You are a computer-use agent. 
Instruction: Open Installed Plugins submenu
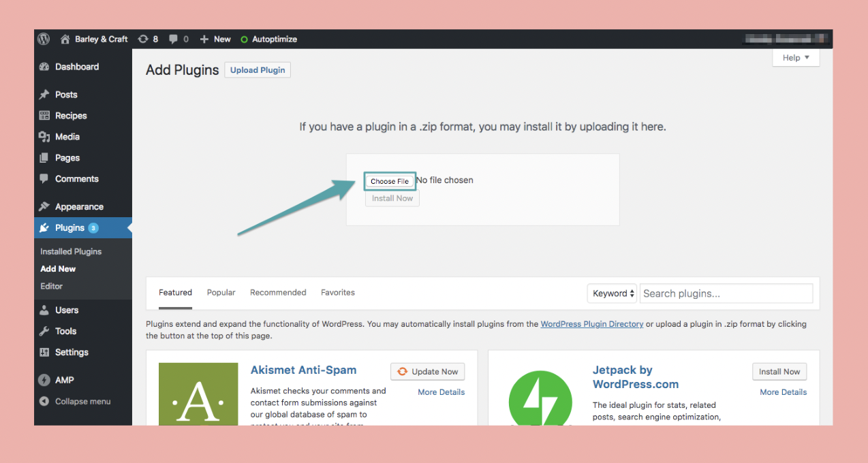(x=71, y=251)
